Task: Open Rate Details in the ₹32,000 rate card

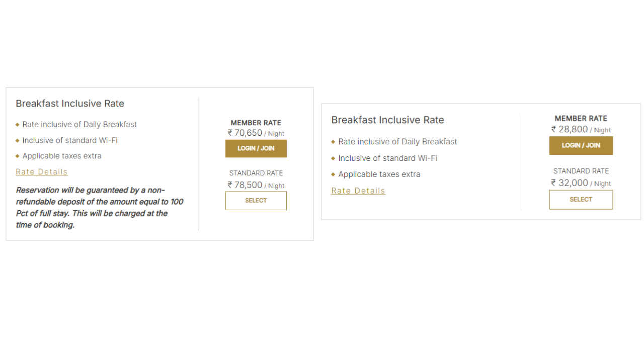Action: (x=358, y=191)
